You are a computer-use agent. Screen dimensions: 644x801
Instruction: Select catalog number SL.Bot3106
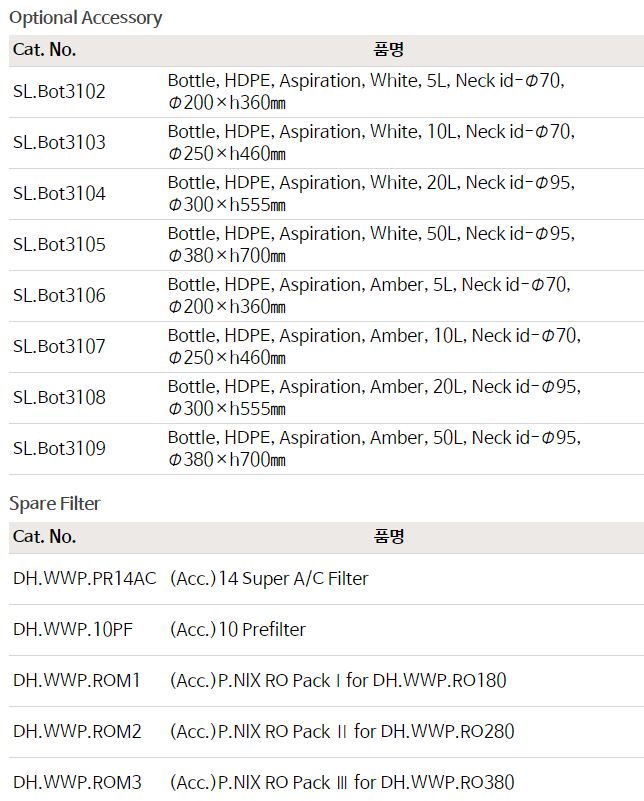coord(59,296)
